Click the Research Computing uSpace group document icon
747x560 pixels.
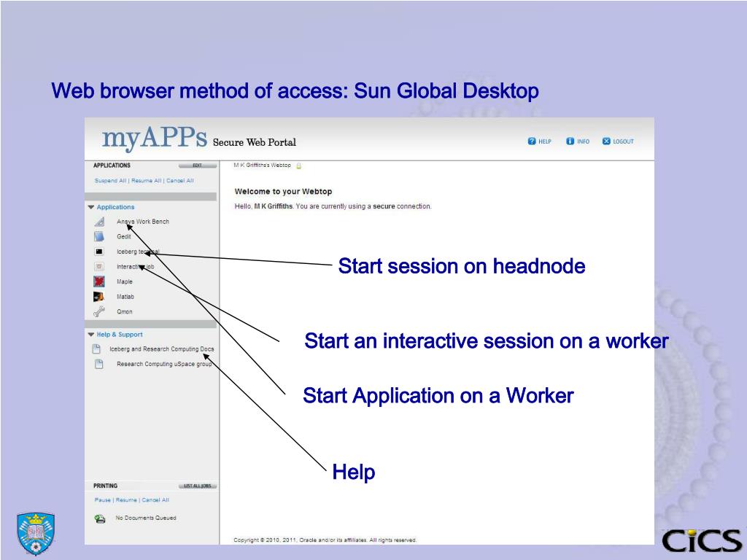99,365
